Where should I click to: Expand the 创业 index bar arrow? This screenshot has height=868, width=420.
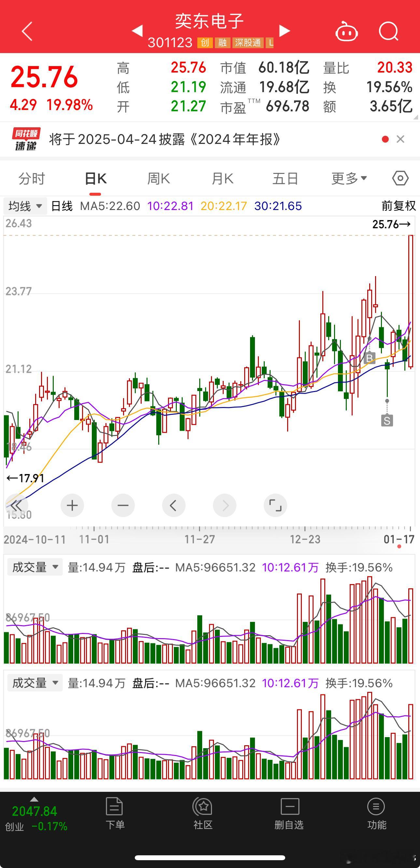coord(34,799)
